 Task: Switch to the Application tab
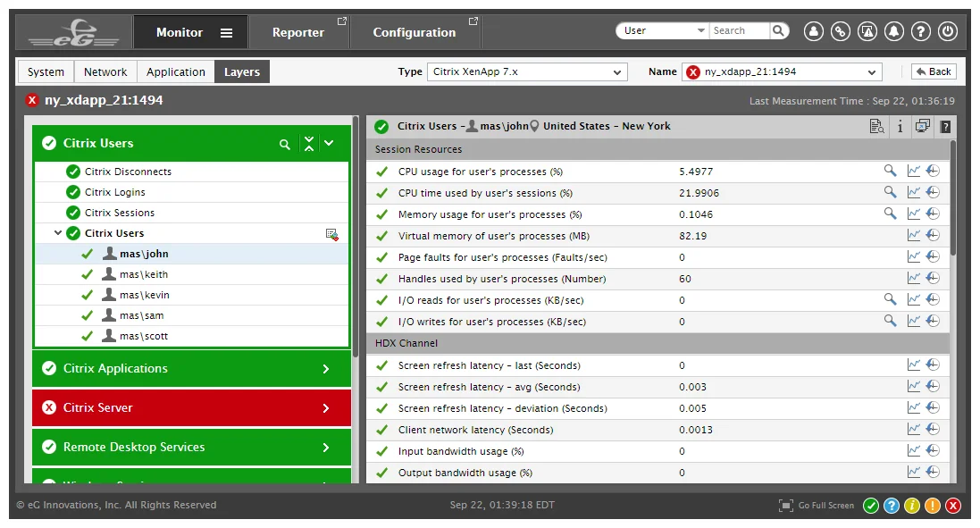[x=176, y=71]
